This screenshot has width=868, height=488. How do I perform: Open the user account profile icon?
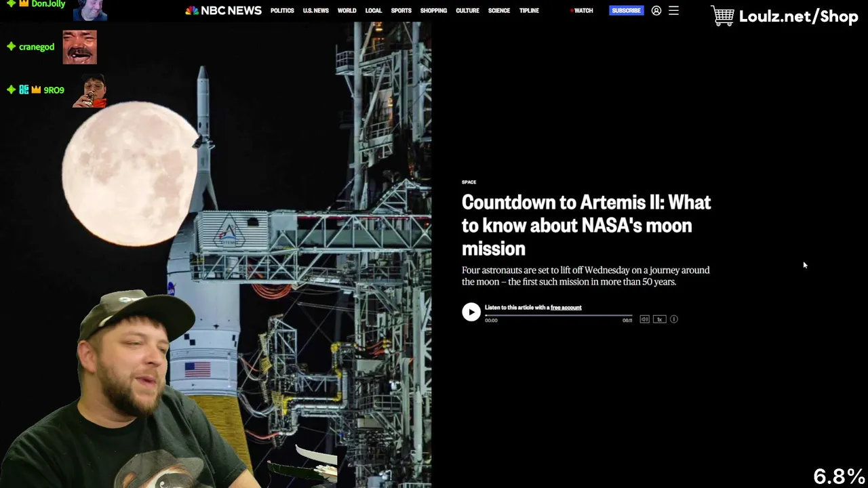[656, 11]
